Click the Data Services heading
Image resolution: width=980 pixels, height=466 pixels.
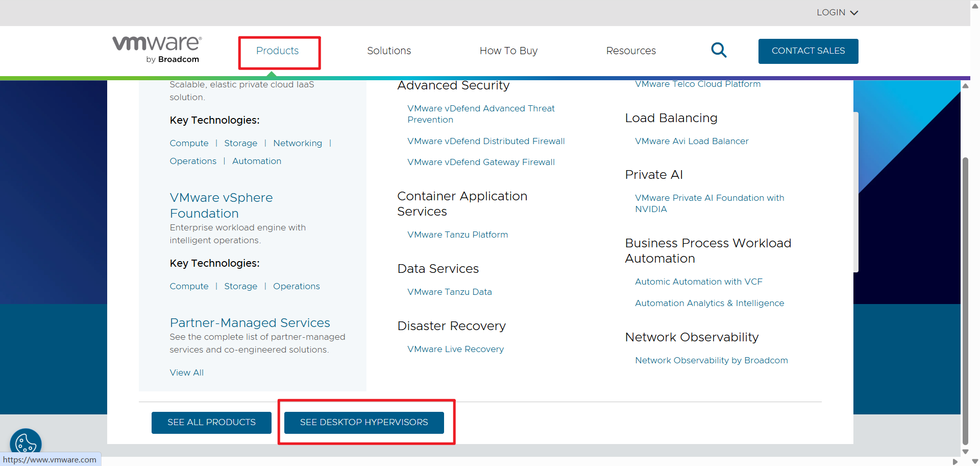pyautogui.click(x=438, y=269)
